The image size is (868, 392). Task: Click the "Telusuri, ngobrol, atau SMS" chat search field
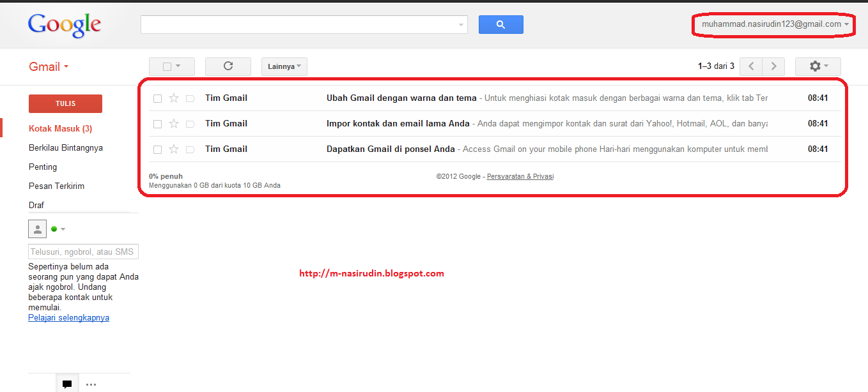pyautogui.click(x=84, y=252)
